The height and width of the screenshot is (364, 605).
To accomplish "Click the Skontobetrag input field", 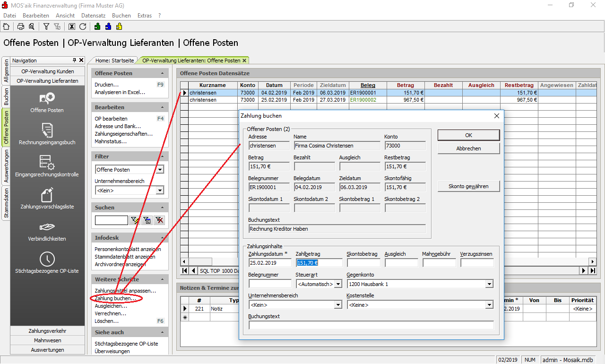I will click(363, 263).
